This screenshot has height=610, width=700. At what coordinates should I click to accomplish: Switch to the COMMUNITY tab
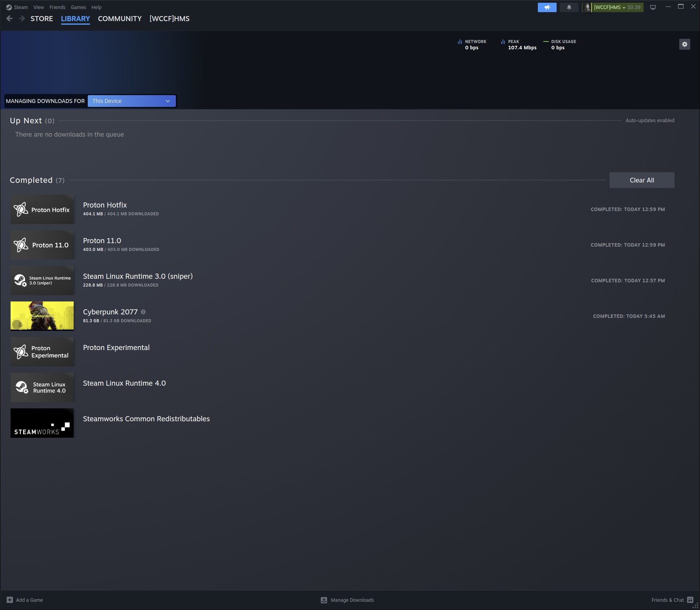120,19
